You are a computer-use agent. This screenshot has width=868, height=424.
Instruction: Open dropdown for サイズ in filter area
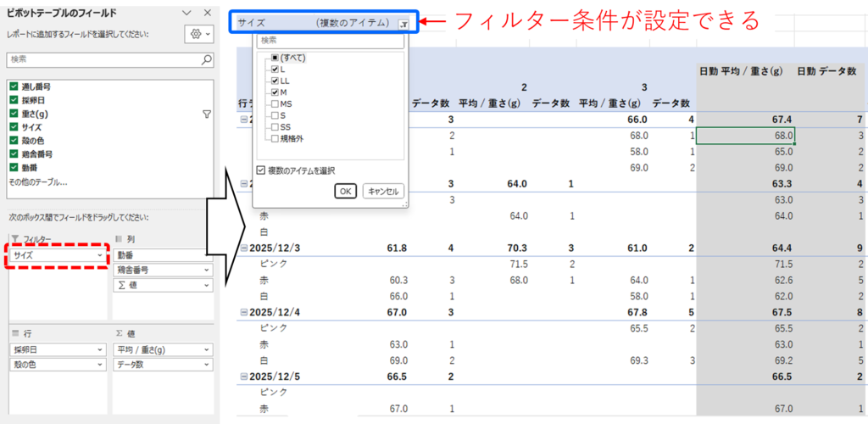(100, 255)
